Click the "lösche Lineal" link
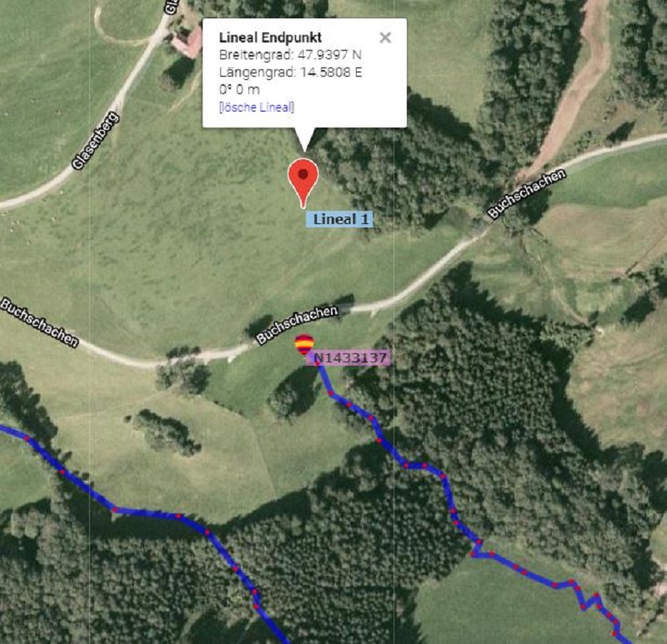The height and width of the screenshot is (644, 667). tap(257, 107)
